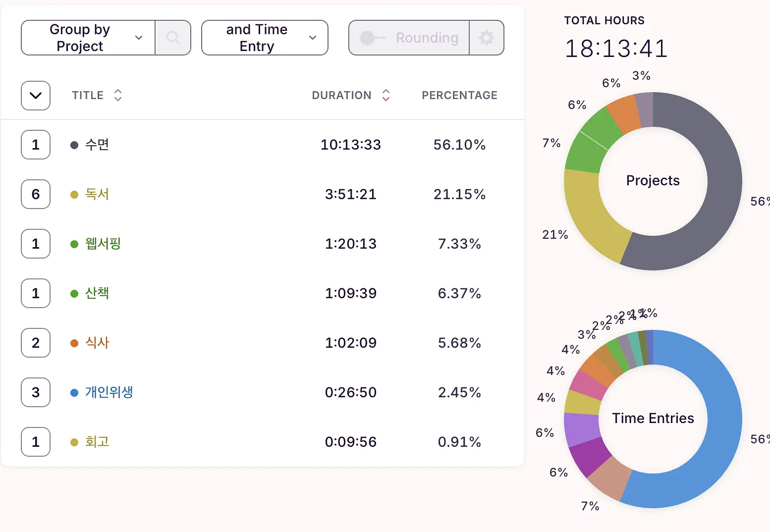
Task: Expand the 독서 group with 6 entries
Action: [36, 194]
